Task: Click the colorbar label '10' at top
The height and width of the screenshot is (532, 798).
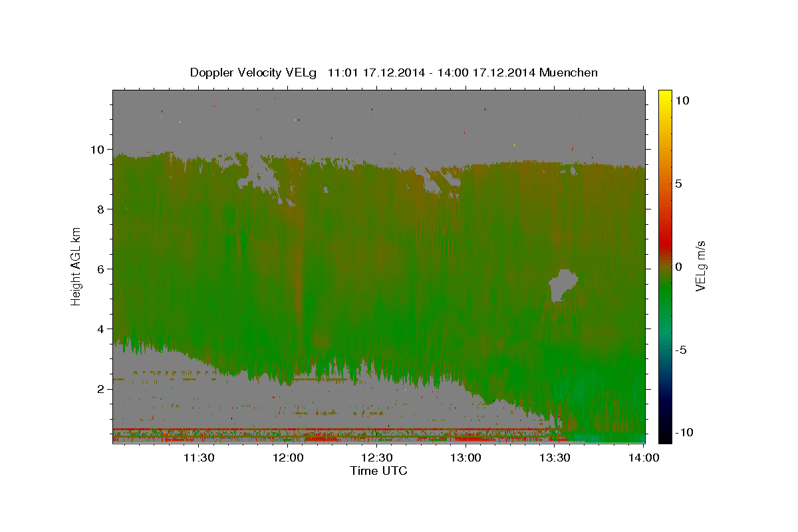Action: [682, 100]
